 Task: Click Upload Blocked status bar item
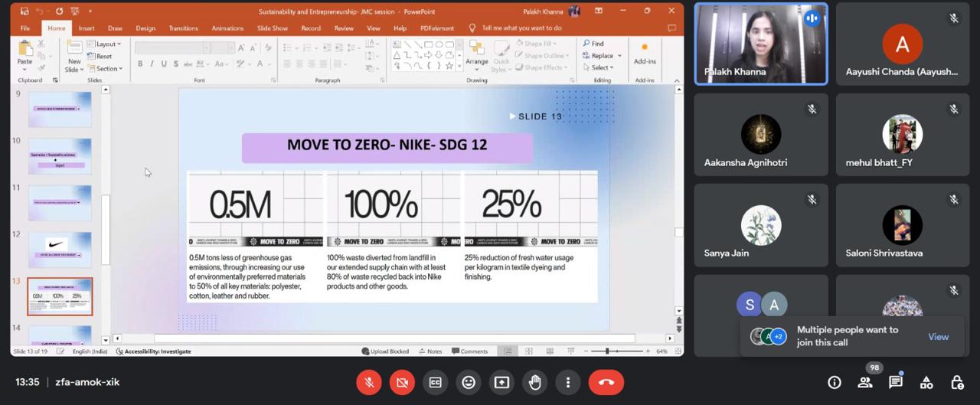coord(385,351)
